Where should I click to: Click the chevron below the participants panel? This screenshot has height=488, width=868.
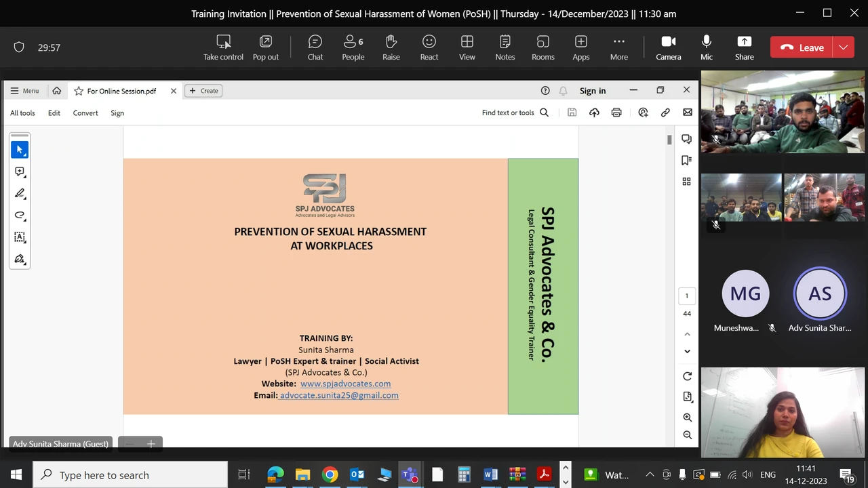pyautogui.click(x=687, y=351)
